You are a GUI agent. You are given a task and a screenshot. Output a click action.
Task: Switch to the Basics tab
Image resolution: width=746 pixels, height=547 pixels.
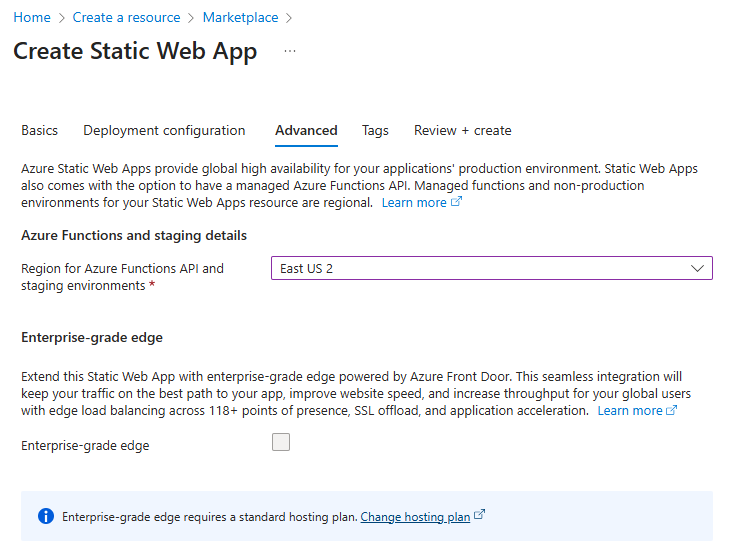(x=40, y=130)
